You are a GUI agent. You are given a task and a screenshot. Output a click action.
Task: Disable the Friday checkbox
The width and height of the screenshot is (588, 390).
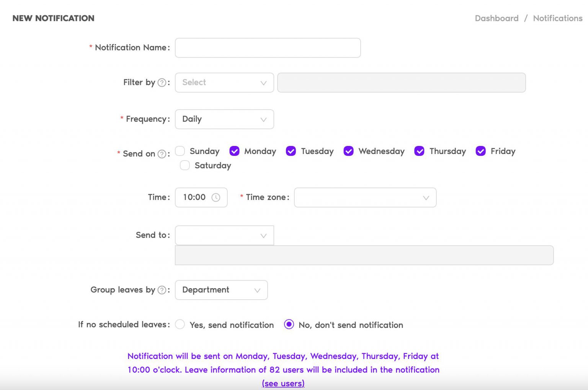click(480, 151)
